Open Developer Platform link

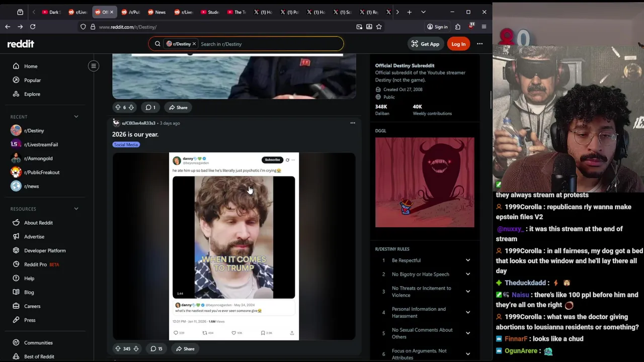45,250
